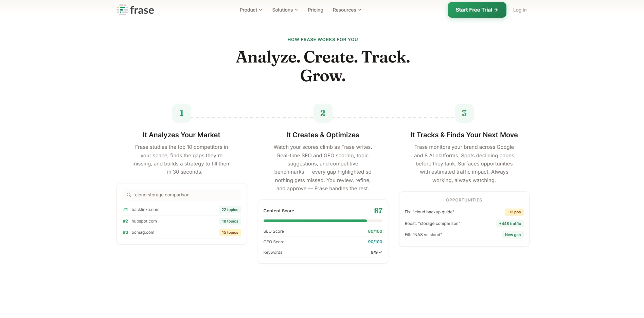Expand the Resources dropdown menu
Image resolution: width=644 pixels, height=318 pixels.
[347, 10]
